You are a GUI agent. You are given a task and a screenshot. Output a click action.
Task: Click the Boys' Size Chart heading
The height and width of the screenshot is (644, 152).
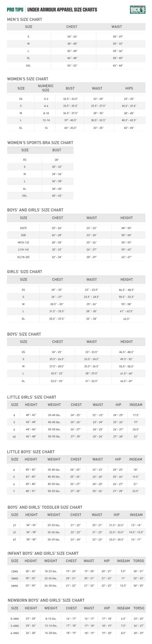(x=24, y=334)
